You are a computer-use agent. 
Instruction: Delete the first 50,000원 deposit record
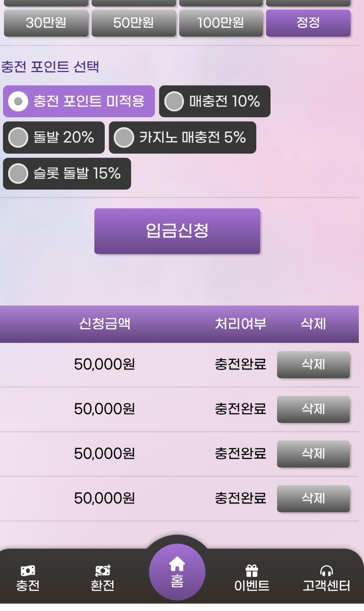pyautogui.click(x=313, y=364)
